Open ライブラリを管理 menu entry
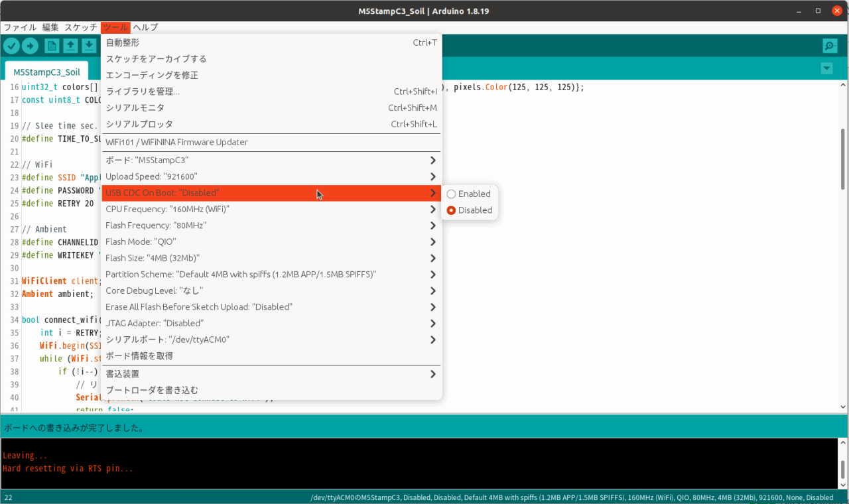 [x=271, y=92]
